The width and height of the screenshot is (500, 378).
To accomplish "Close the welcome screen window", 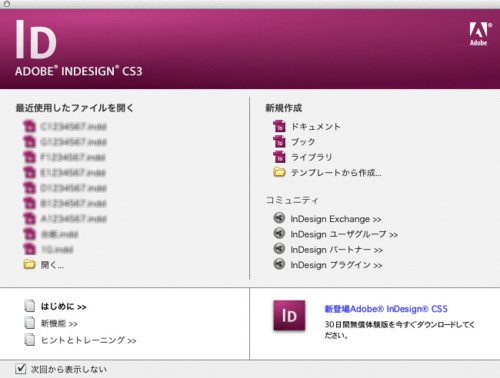I will pyautogui.click(x=6, y=4).
